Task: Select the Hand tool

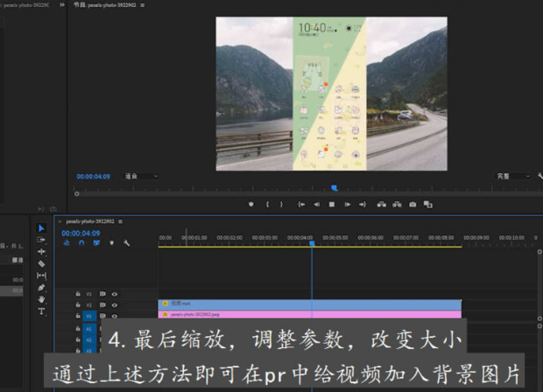Action: (41, 299)
